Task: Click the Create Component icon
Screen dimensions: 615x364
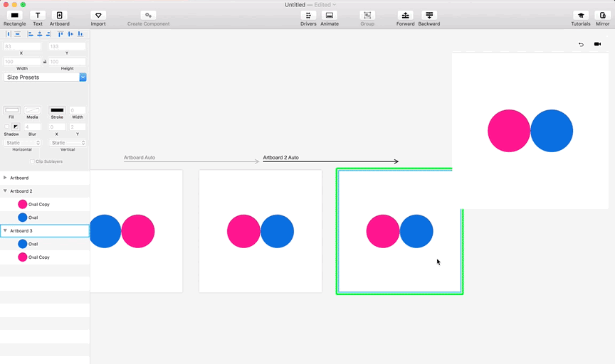Action: click(x=148, y=15)
